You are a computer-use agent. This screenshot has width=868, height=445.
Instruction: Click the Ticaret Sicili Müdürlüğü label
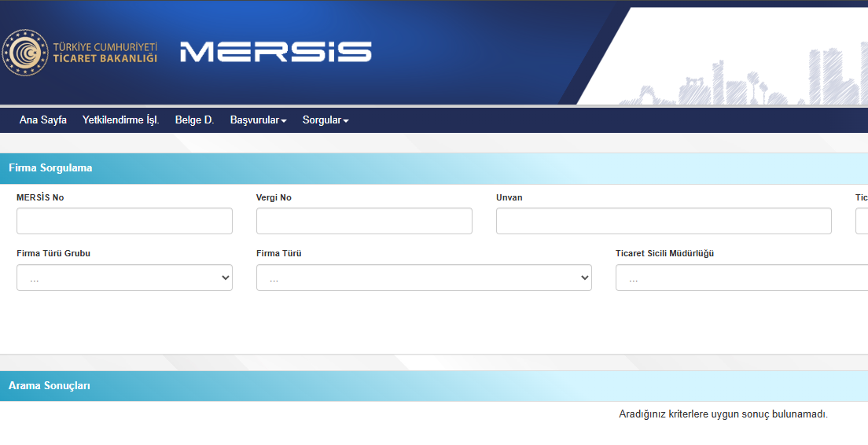tap(665, 253)
